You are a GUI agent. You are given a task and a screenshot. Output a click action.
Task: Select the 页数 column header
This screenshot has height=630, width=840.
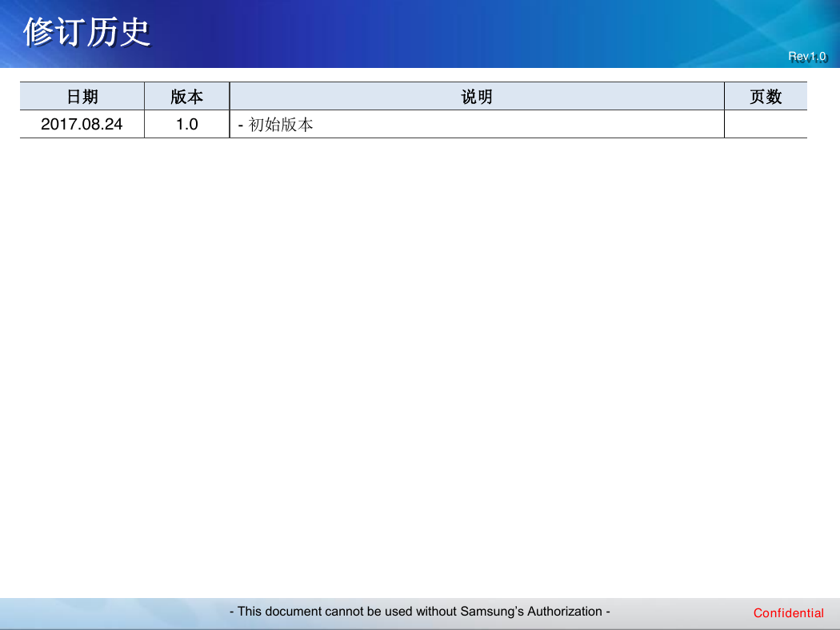coord(766,97)
